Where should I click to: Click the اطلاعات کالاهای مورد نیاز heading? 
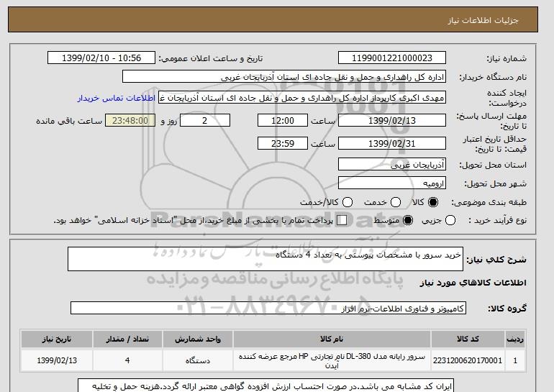click(473, 283)
